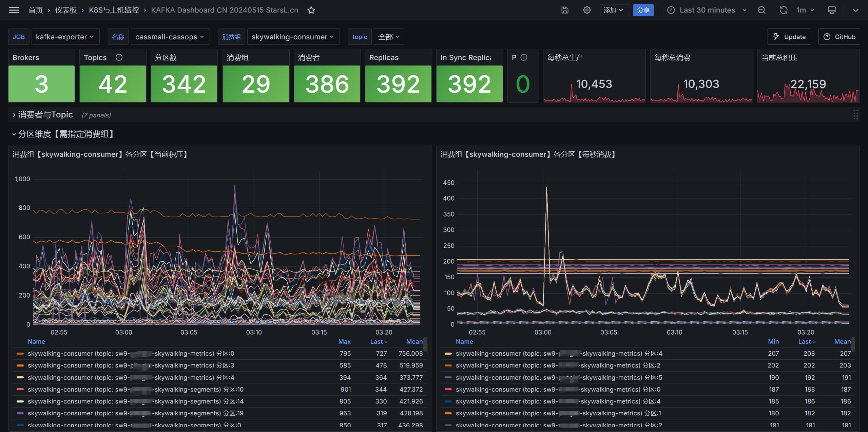The width and height of the screenshot is (868, 432).
Task: Open the hamburger navigation menu
Action: (14, 10)
